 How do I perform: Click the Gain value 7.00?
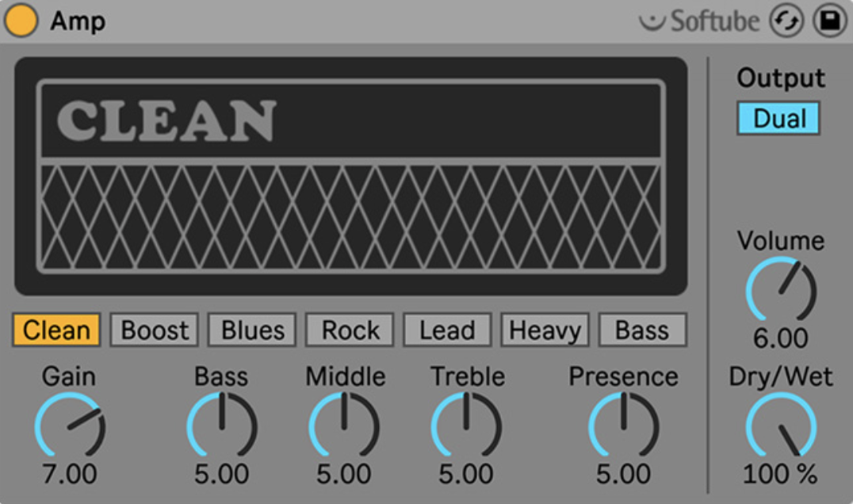pyautogui.click(x=70, y=474)
